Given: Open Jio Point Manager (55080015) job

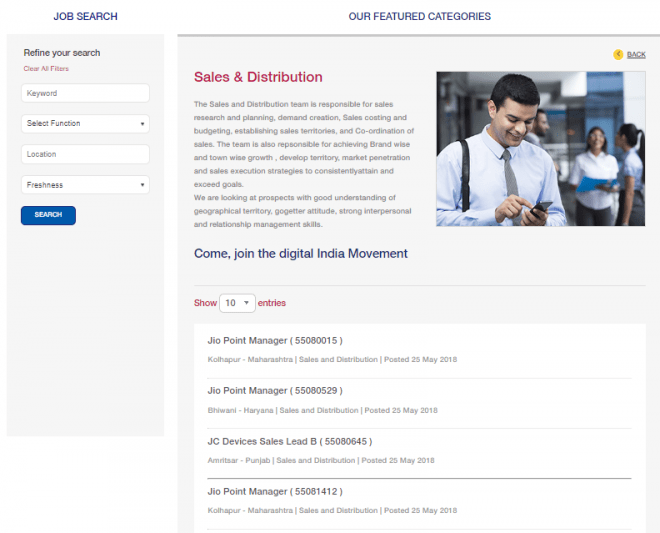Looking at the screenshot, I should tap(275, 341).
